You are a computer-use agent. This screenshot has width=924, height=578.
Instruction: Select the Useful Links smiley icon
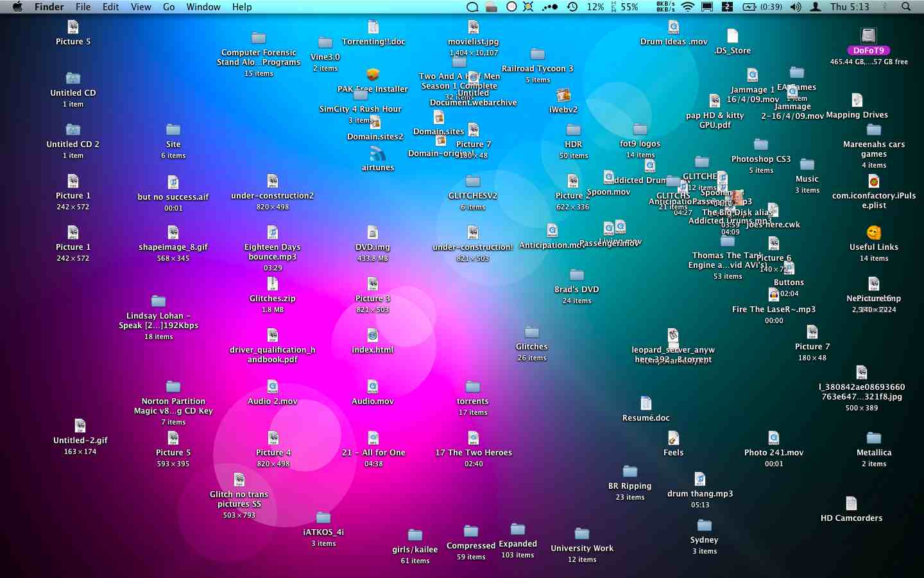click(x=874, y=232)
